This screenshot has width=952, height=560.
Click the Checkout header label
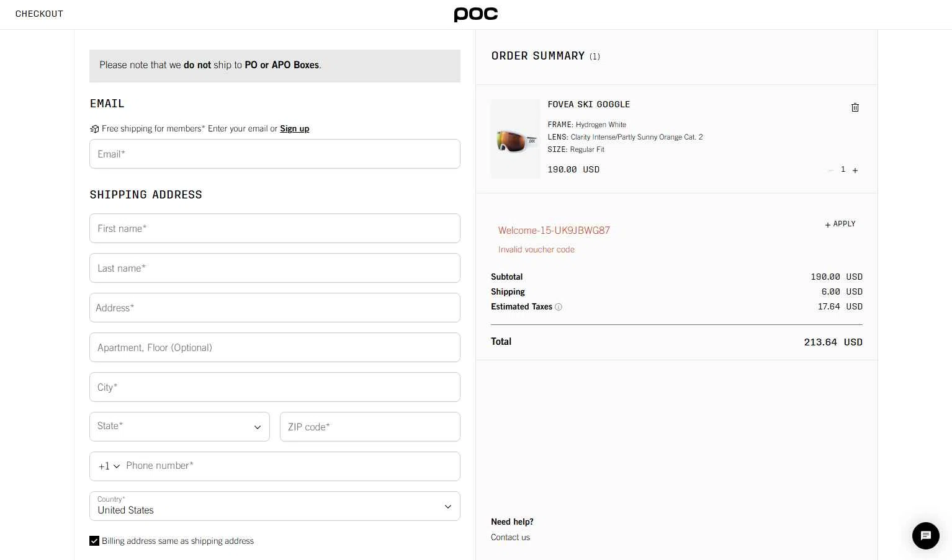39,14
